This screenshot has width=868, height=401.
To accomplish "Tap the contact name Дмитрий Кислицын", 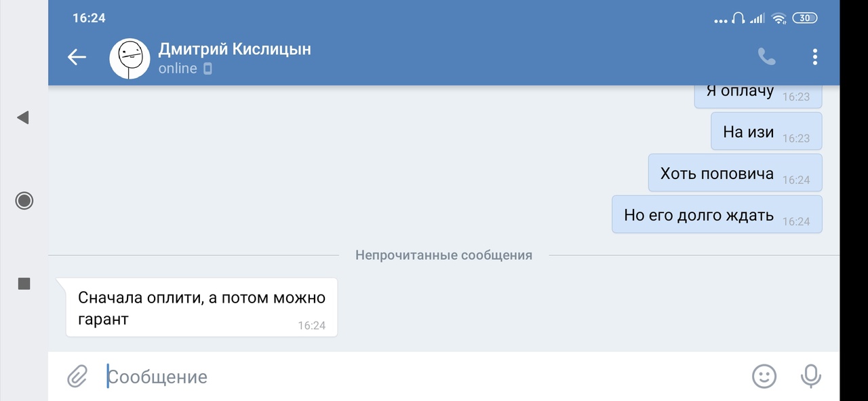I will pyautogui.click(x=235, y=49).
